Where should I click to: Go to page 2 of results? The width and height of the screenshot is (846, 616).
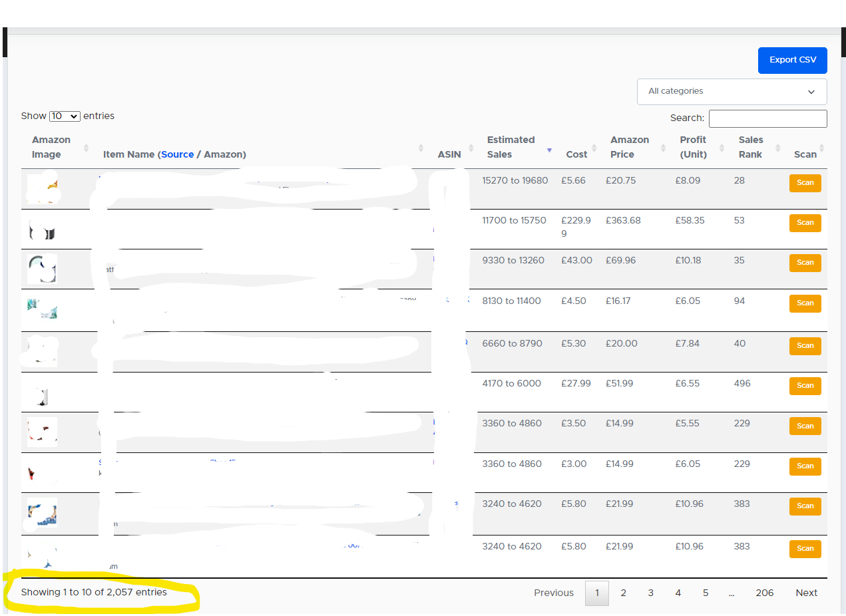pos(623,593)
